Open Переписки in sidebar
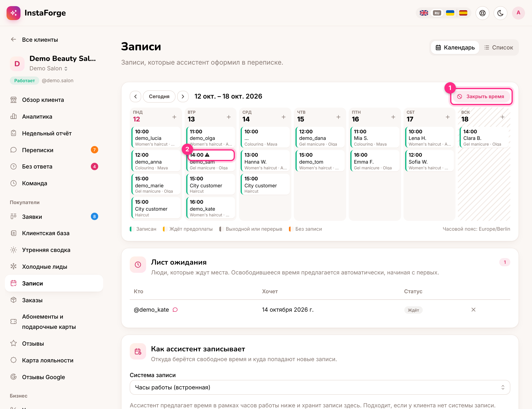 [x=54, y=150]
